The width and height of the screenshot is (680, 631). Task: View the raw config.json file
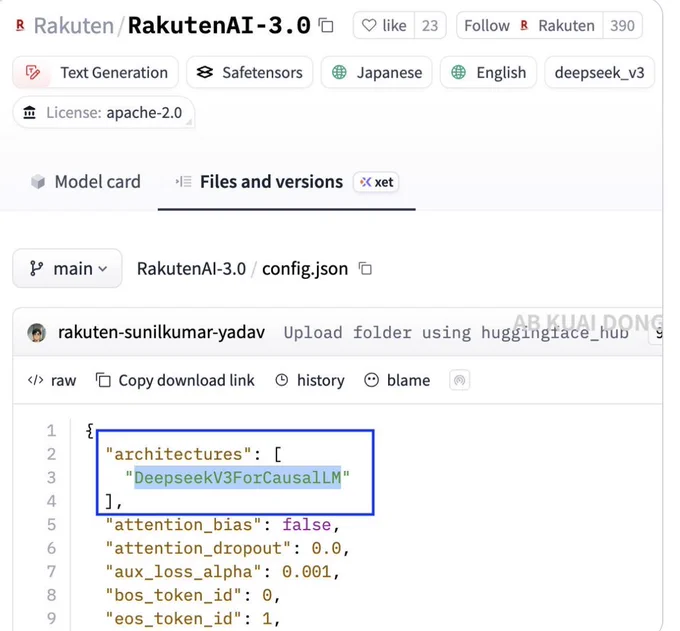[x=52, y=380]
